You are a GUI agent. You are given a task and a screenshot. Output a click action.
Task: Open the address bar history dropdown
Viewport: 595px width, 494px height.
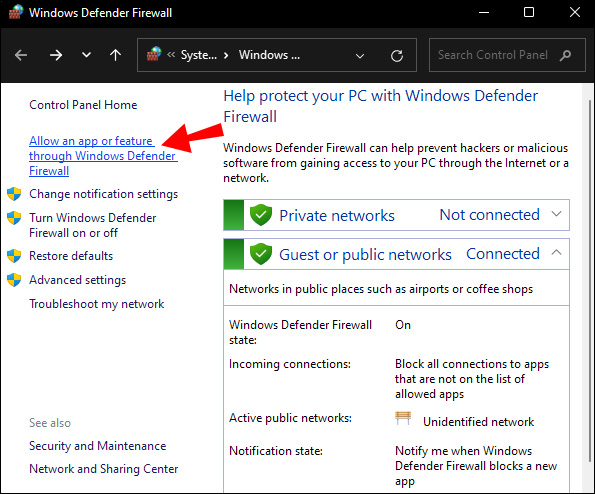click(360, 56)
